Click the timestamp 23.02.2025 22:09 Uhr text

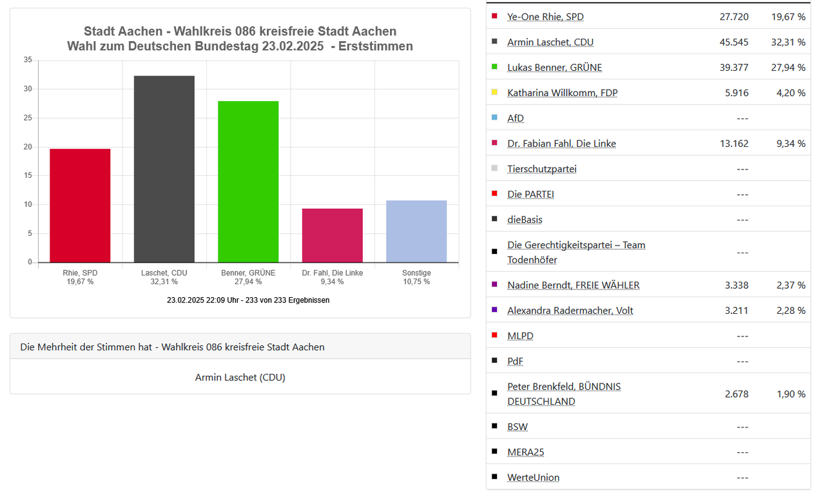pos(248,300)
